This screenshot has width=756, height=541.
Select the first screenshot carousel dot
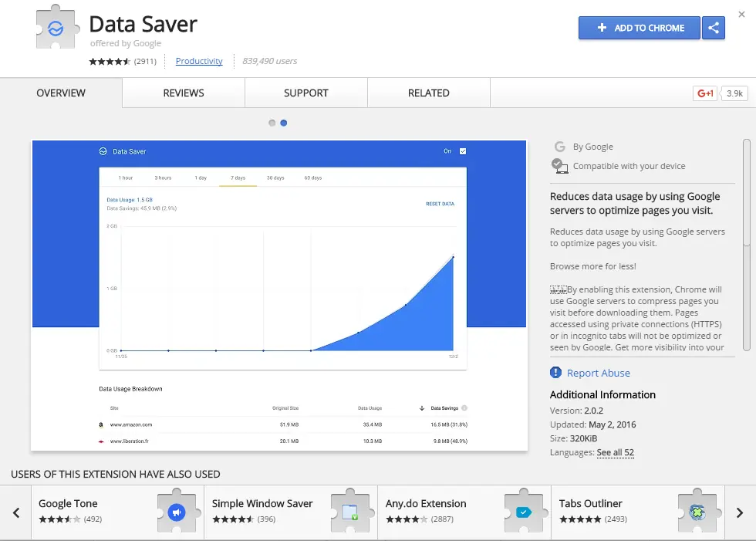[x=272, y=123]
